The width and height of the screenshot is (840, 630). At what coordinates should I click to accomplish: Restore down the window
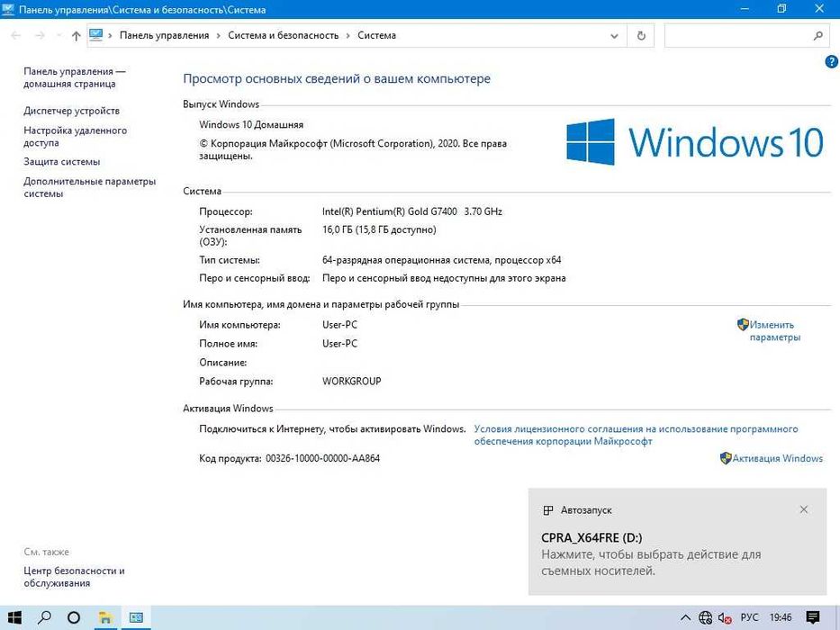pos(781,9)
